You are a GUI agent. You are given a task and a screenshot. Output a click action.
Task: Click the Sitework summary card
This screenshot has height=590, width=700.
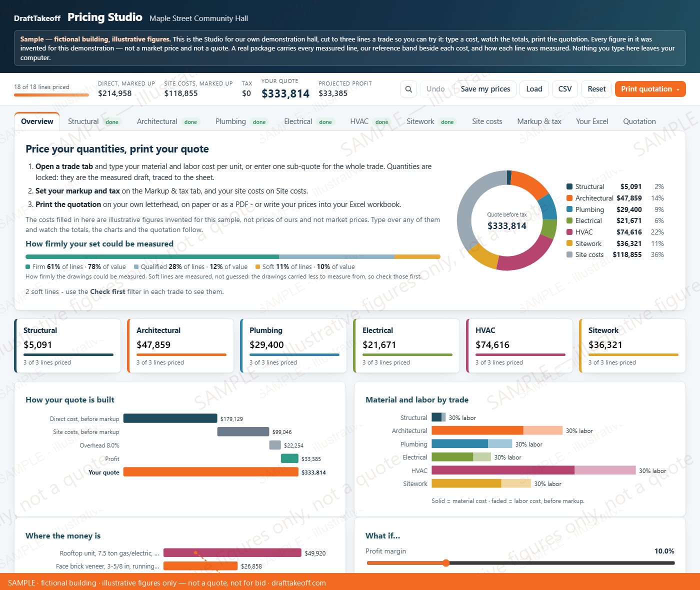632,346
